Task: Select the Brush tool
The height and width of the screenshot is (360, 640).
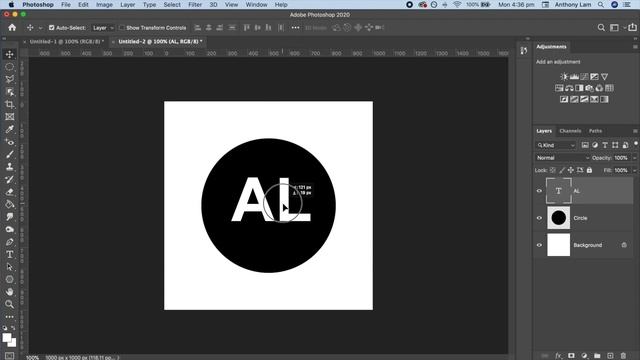Action: tap(9, 154)
